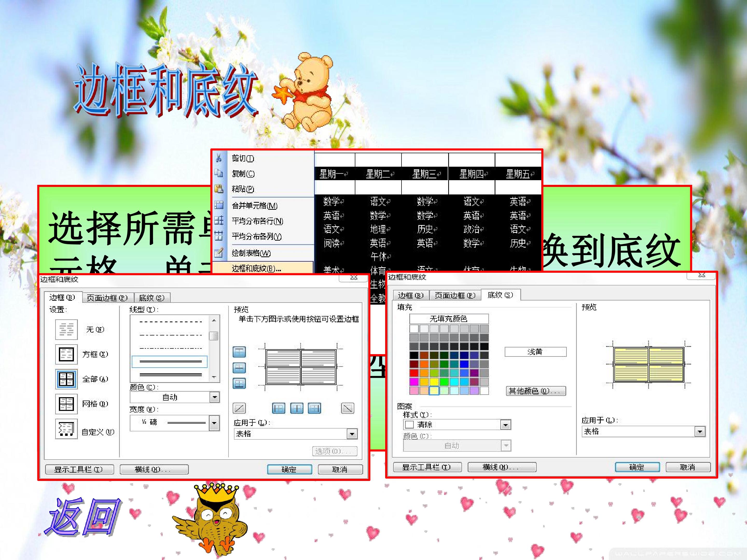Open the 样式 (Style) 清除 pattern dropdown

(506, 425)
